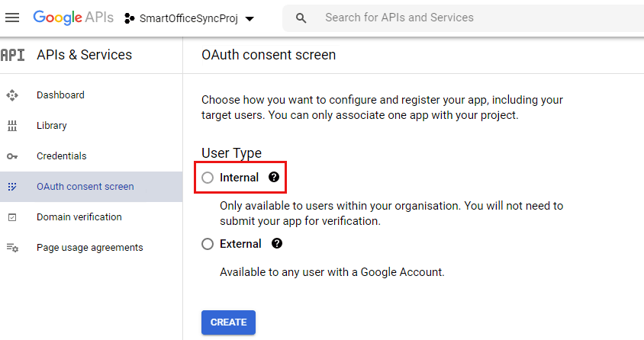Focus the Search for APIs and Services field

pos(463,18)
